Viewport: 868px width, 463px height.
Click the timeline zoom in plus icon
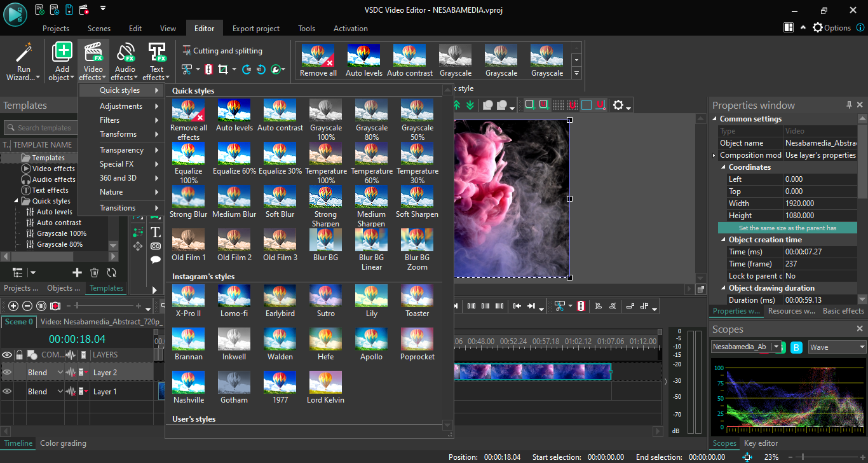click(x=13, y=306)
